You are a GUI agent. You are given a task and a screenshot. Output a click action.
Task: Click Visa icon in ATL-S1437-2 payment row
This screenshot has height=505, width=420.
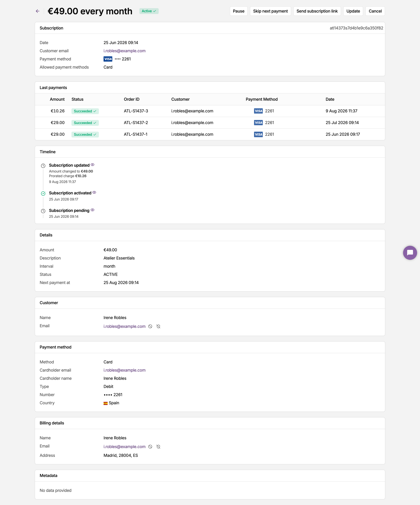(x=258, y=123)
